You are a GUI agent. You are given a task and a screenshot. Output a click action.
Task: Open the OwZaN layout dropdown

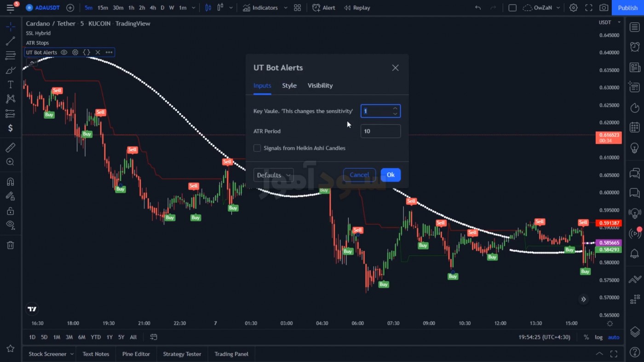542,8
